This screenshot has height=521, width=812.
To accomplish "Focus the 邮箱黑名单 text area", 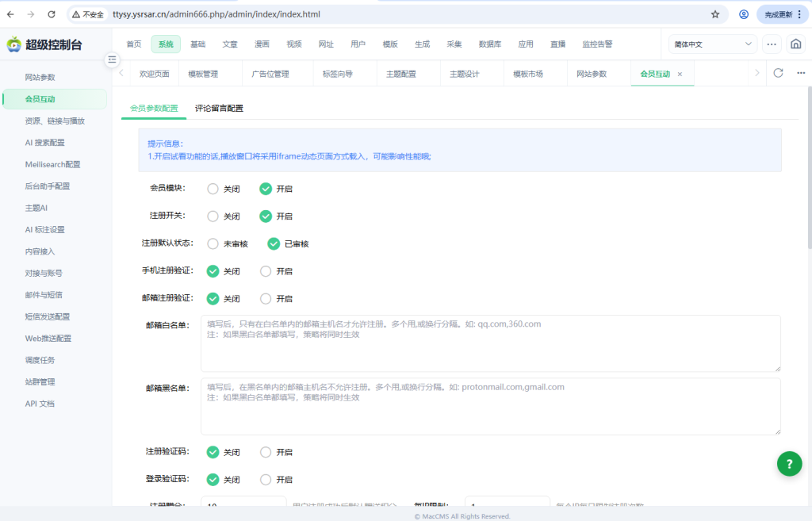I will [490, 407].
